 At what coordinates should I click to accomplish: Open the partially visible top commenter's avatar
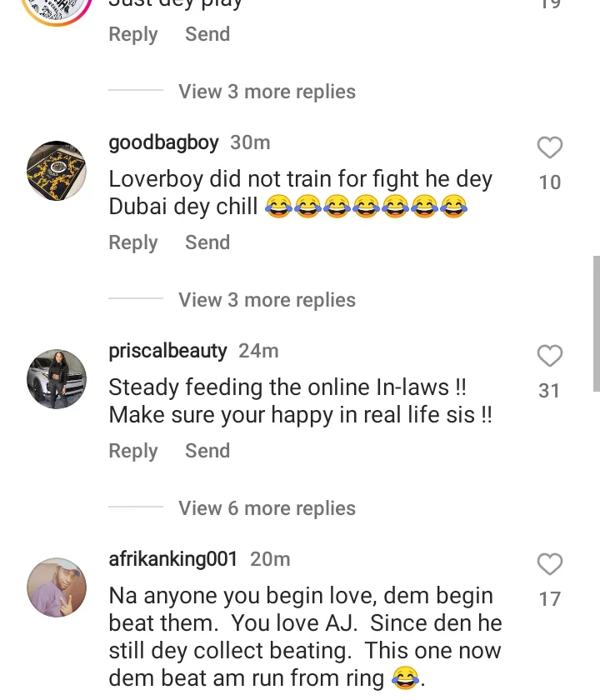click(57, 10)
